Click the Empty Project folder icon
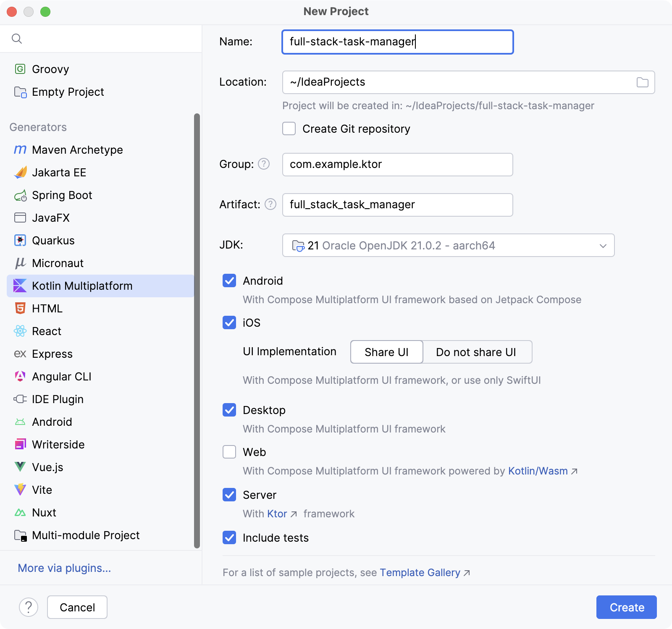 coord(20,92)
